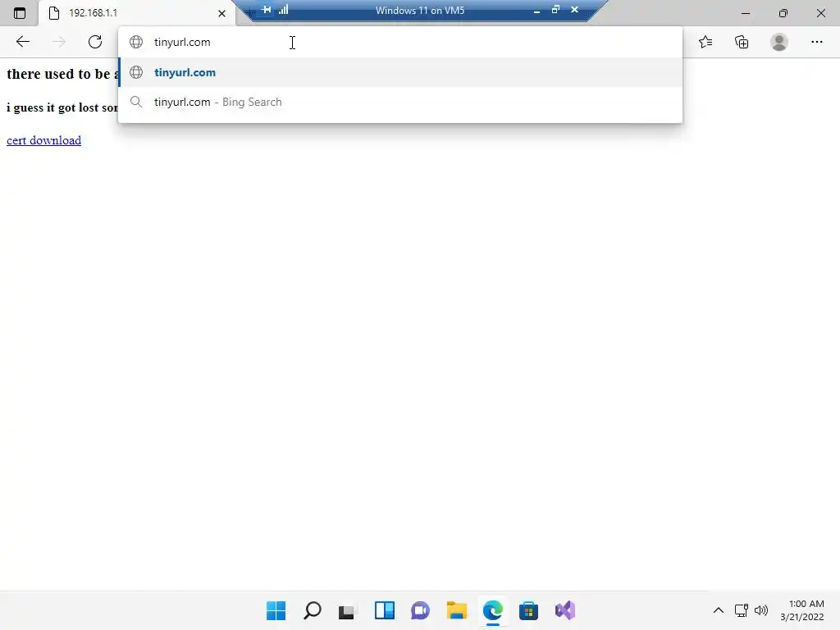Screen dimensions: 840x630
Task: Close the Windows 11 on VM5 session
Action: point(574,10)
